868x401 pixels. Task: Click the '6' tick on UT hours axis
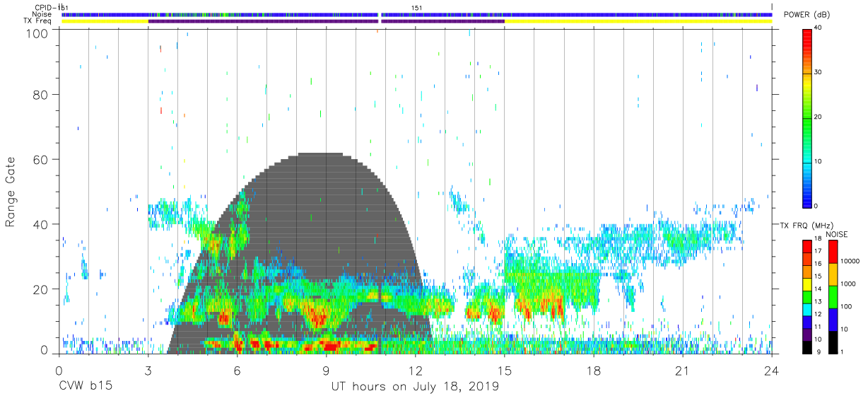click(x=237, y=371)
